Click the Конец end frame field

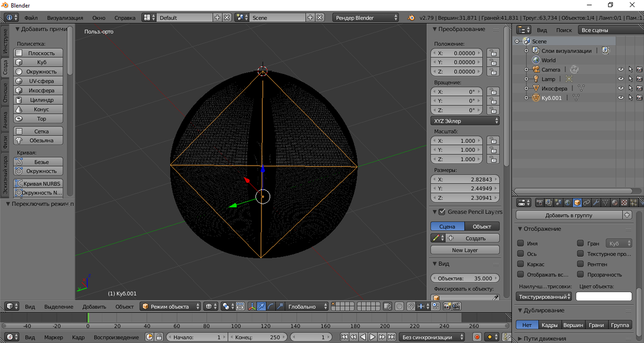pos(258,337)
